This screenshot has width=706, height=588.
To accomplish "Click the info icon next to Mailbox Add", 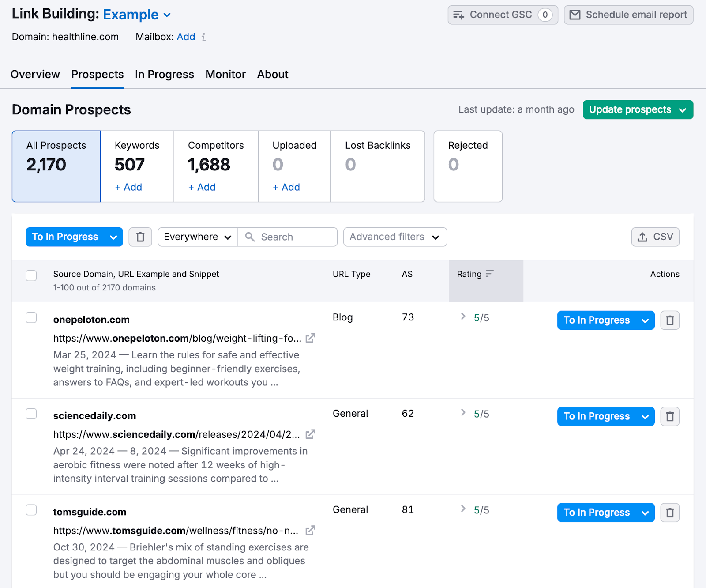I will pos(203,37).
